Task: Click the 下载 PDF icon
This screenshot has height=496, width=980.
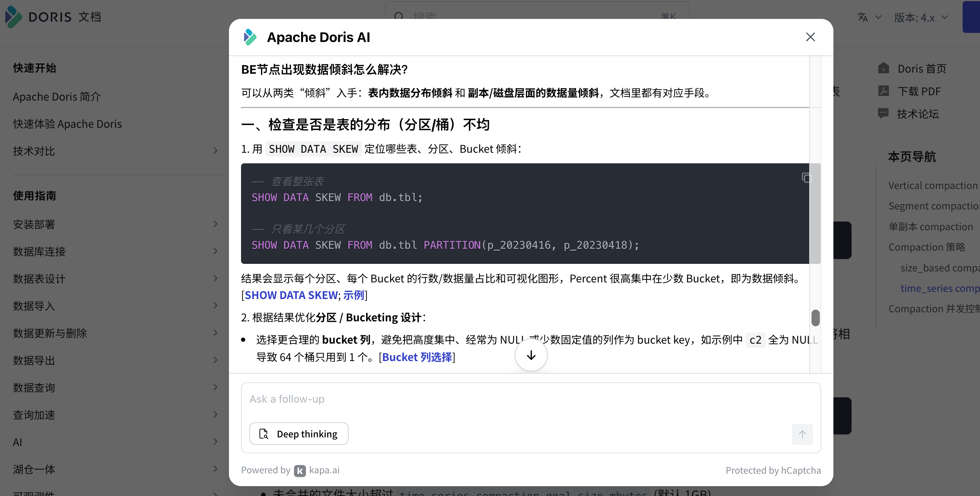Action: pyautogui.click(x=883, y=91)
